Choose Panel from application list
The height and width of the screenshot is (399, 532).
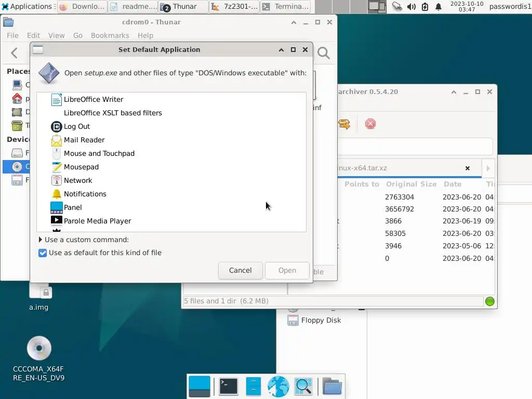[x=171, y=207]
